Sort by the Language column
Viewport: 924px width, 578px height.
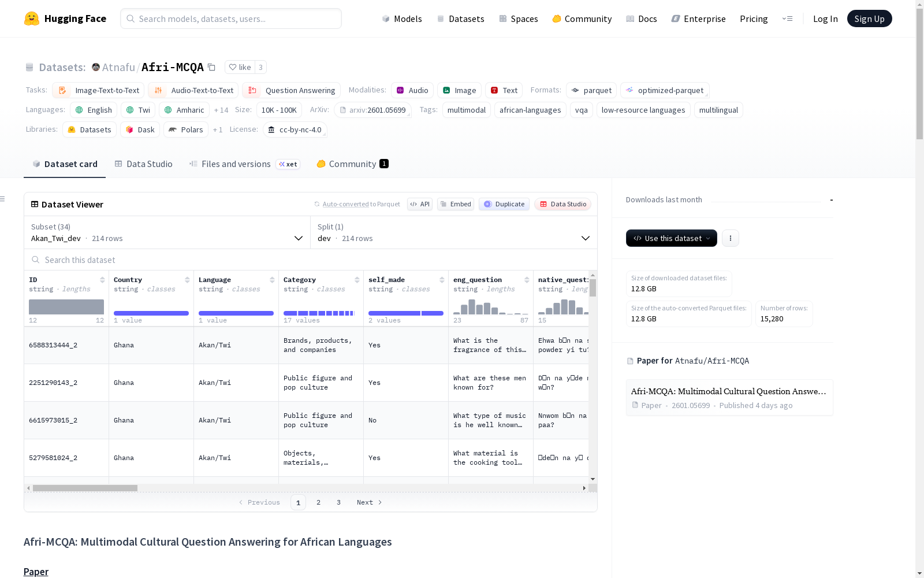[x=272, y=280]
